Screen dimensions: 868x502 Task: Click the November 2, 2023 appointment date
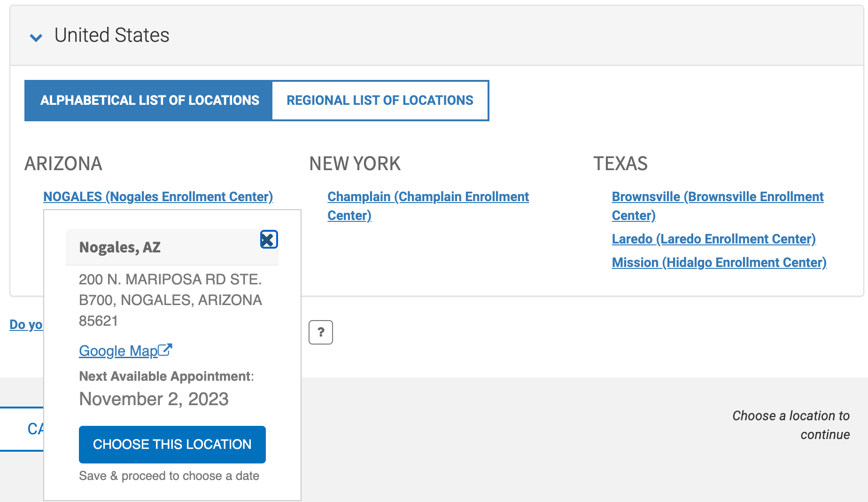154,399
